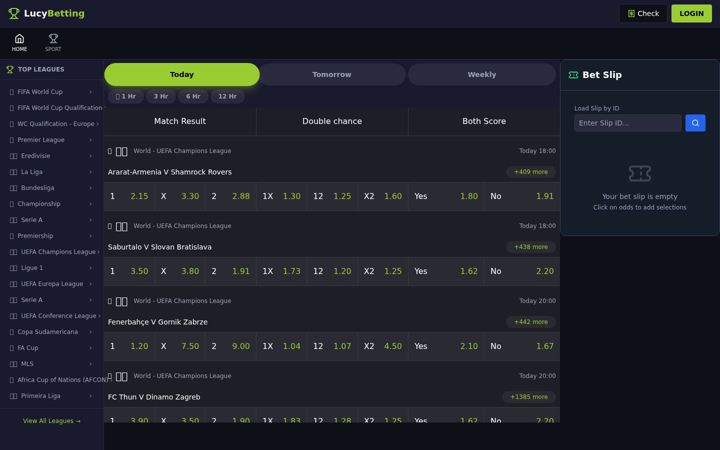Pick X2 double chance odds 4.50
720x450 pixels.
pyautogui.click(x=383, y=346)
